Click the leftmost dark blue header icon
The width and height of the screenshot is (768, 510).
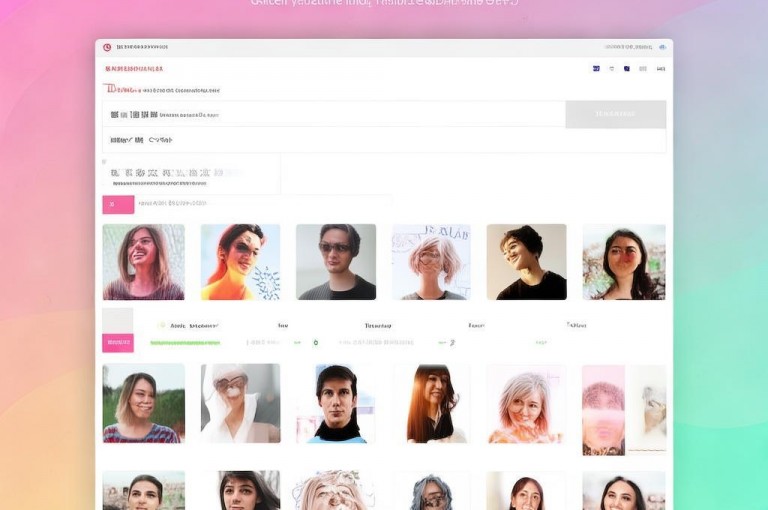click(596, 69)
